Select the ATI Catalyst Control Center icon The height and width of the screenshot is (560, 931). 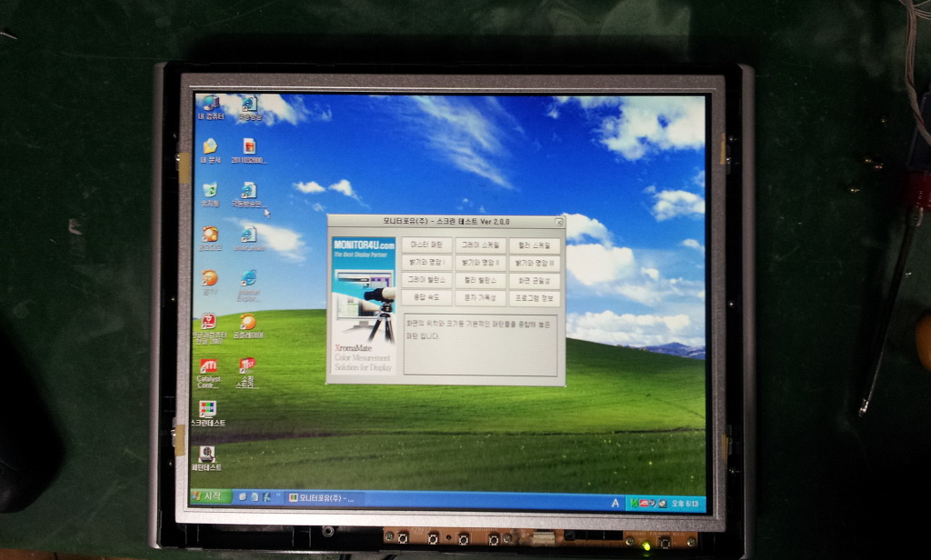click(x=208, y=374)
